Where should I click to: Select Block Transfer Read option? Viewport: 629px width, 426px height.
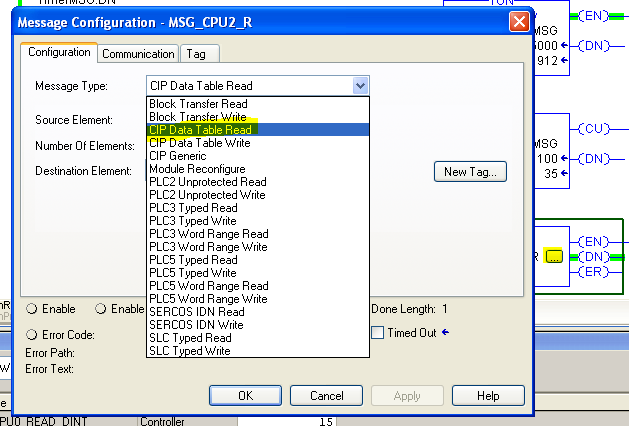pos(258,104)
